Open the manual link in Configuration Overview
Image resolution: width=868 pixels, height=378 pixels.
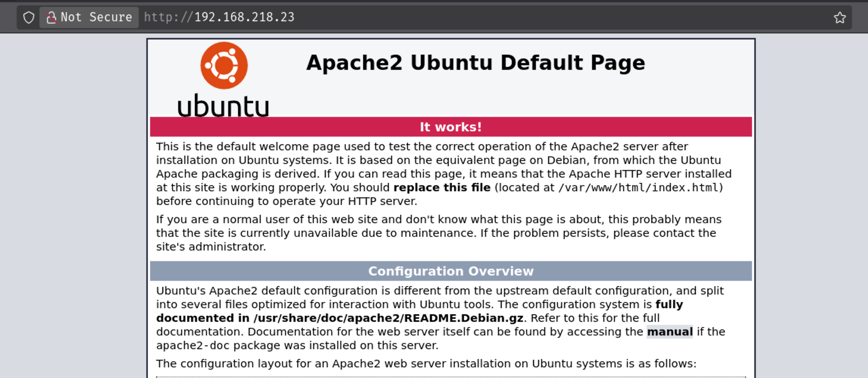[x=669, y=332]
